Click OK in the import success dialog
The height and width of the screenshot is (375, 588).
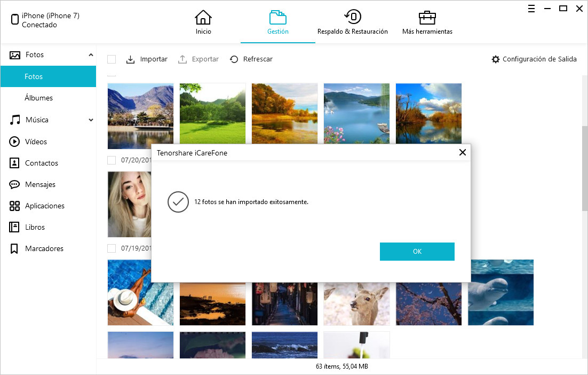coord(417,252)
